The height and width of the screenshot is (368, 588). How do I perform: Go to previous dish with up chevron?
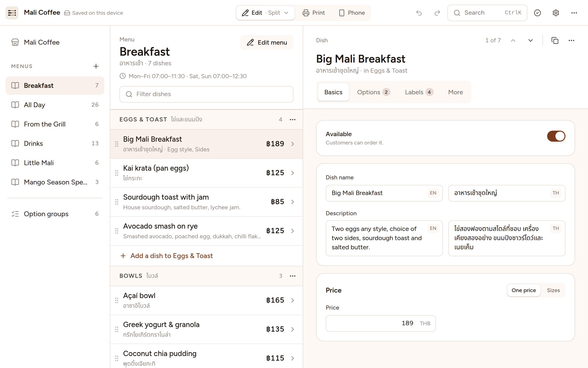[513, 40]
